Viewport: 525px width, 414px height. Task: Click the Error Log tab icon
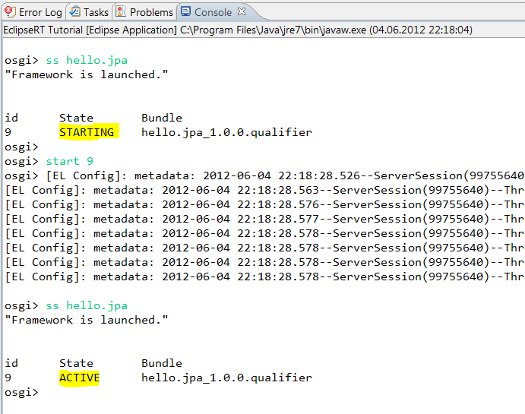(x=10, y=12)
